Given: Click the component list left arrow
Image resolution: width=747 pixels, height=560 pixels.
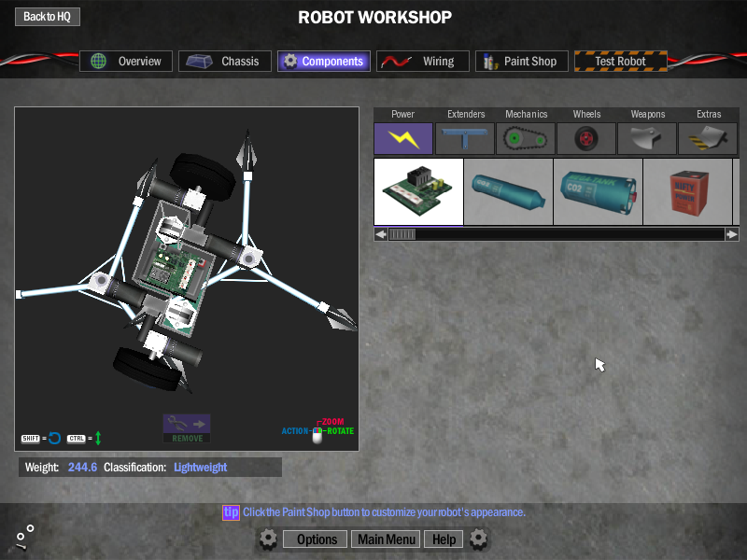Looking at the screenshot, I should click(381, 234).
